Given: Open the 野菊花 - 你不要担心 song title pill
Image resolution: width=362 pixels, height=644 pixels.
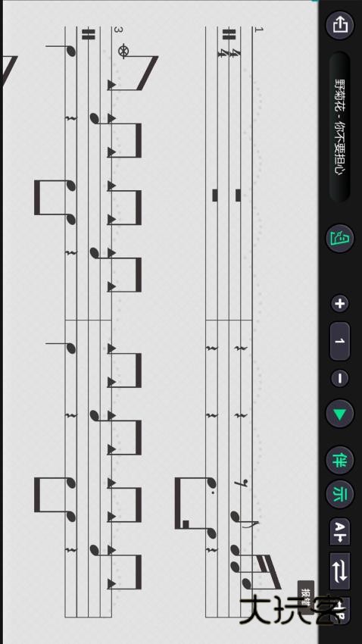Looking at the screenshot, I should [x=340, y=127].
